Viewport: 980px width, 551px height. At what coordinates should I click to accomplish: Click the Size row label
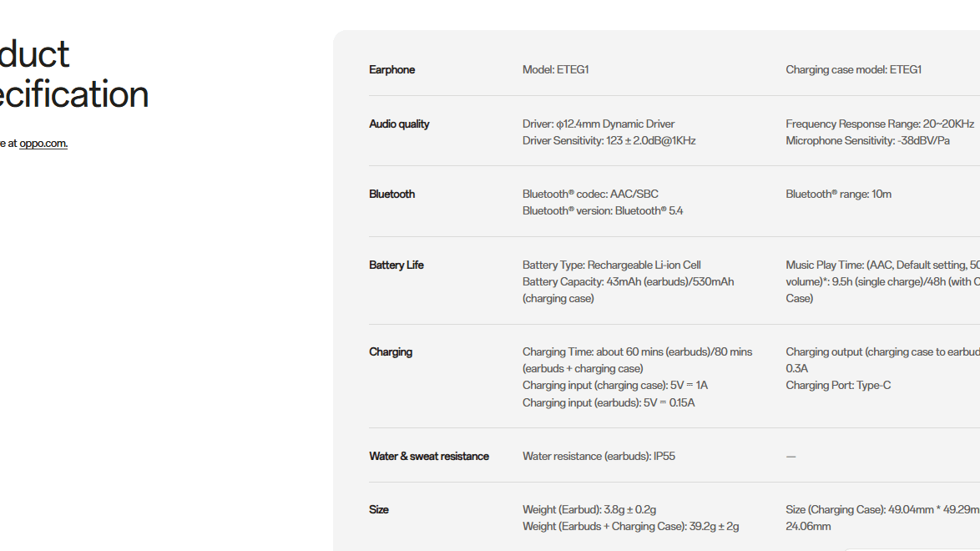[379, 510]
